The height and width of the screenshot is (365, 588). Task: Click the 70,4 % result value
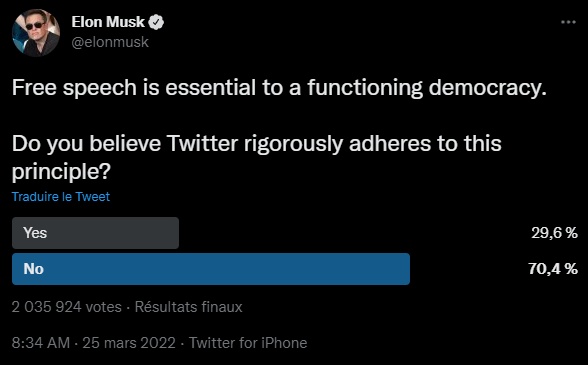(553, 269)
